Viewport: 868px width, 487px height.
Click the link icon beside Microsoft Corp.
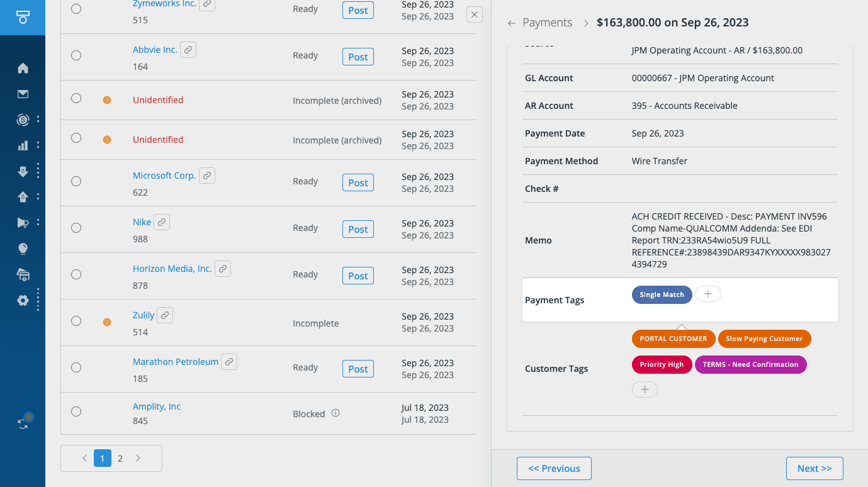[207, 176]
